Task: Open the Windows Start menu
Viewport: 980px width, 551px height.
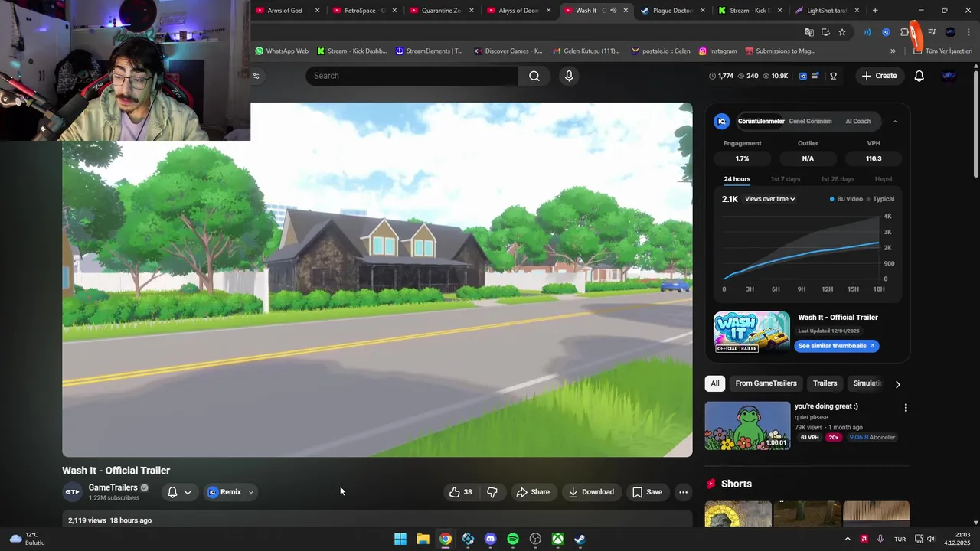Action: pyautogui.click(x=400, y=539)
